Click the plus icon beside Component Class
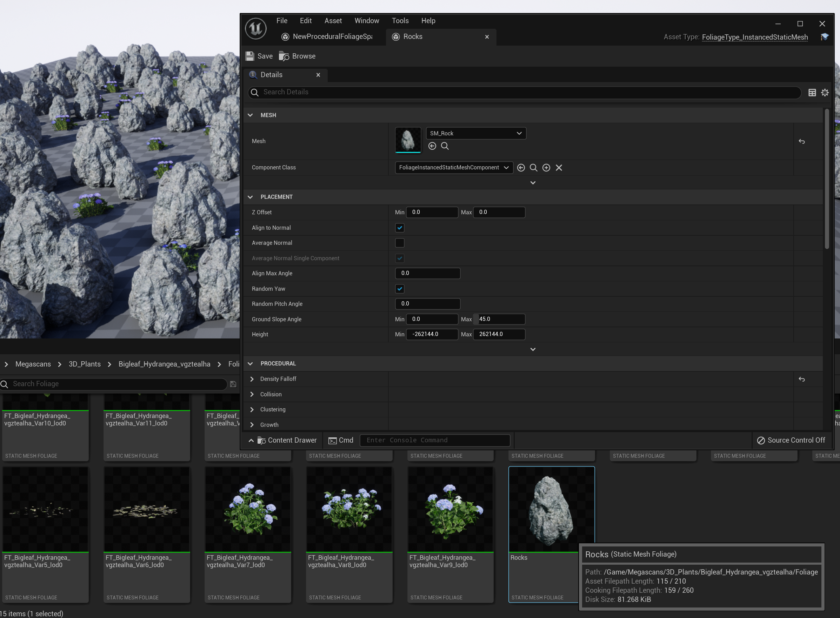The image size is (840, 618). [546, 168]
